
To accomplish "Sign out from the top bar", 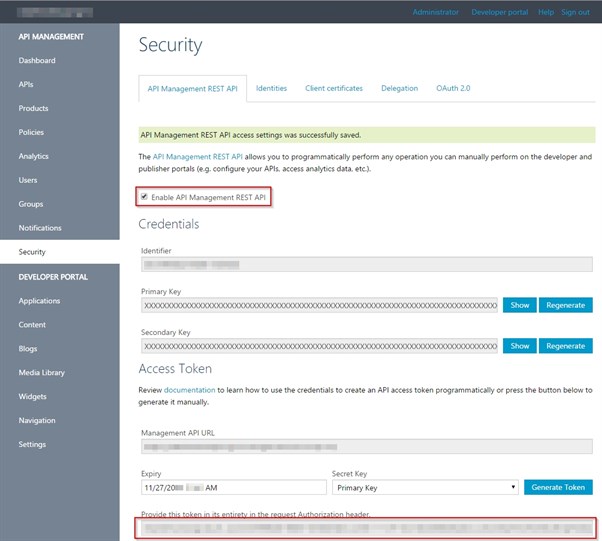I will (x=575, y=13).
